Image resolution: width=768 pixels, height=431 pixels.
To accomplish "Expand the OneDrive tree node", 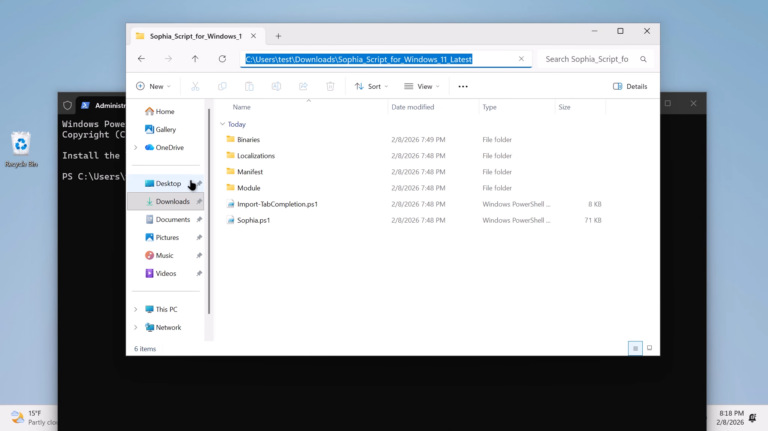I will coord(136,147).
